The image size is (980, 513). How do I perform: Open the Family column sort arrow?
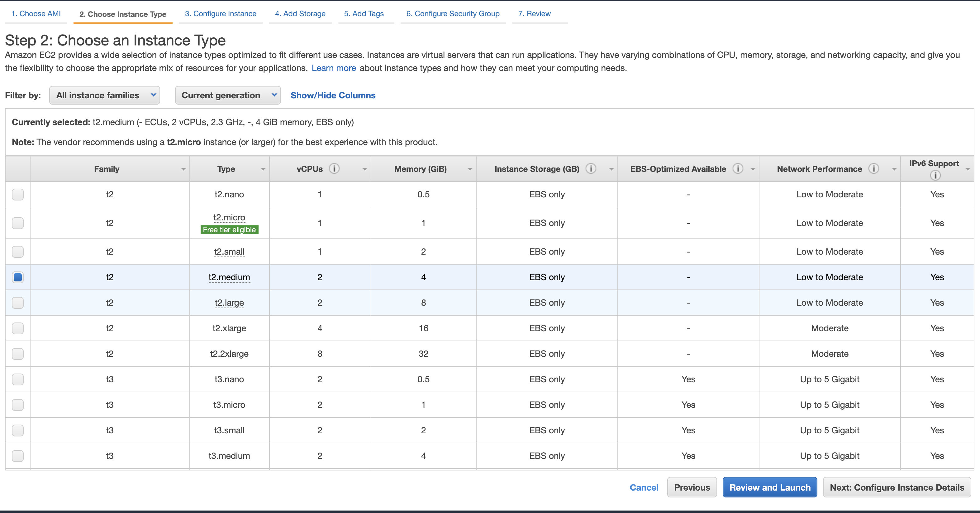coord(183,169)
